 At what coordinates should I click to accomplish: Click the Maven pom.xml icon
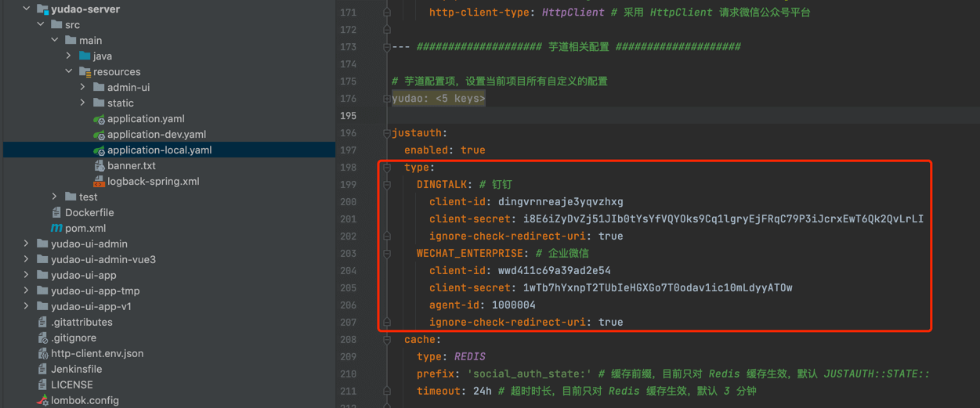56,228
